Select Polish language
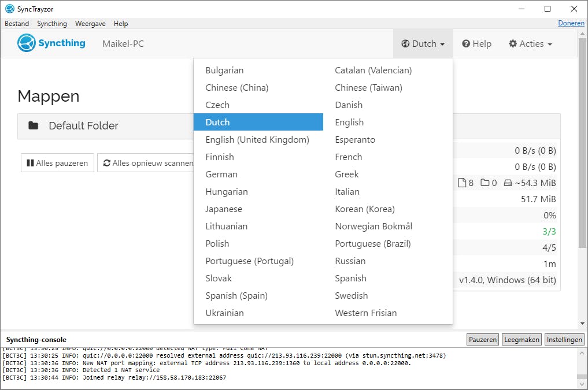The width and height of the screenshot is (588, 390). (x=258, y=243)
